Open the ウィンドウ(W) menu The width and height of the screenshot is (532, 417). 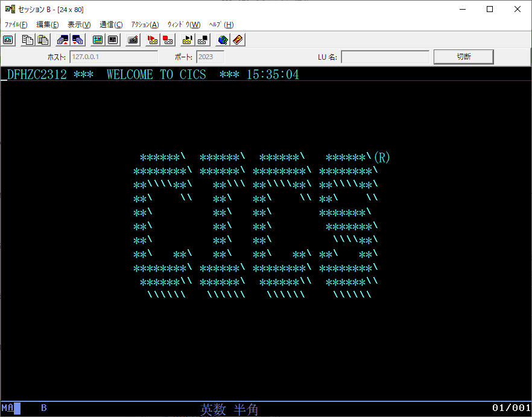click(x=184, y=25)
